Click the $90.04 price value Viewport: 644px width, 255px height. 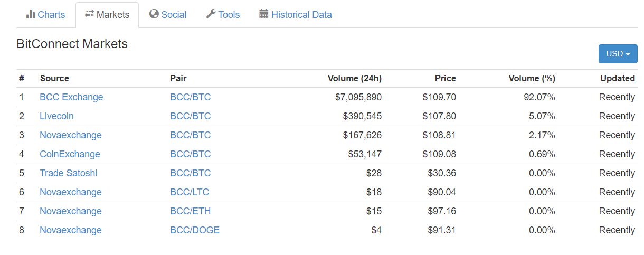click(x=442, y=192)
